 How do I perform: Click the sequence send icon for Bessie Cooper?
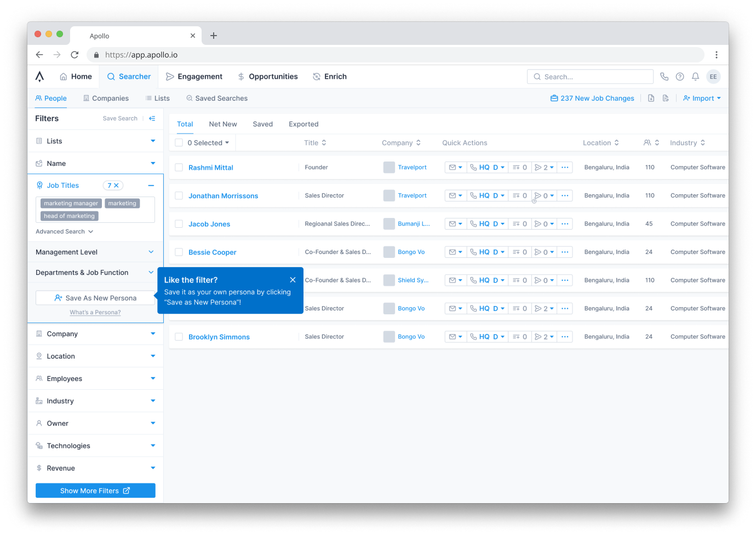pos(538,252)
